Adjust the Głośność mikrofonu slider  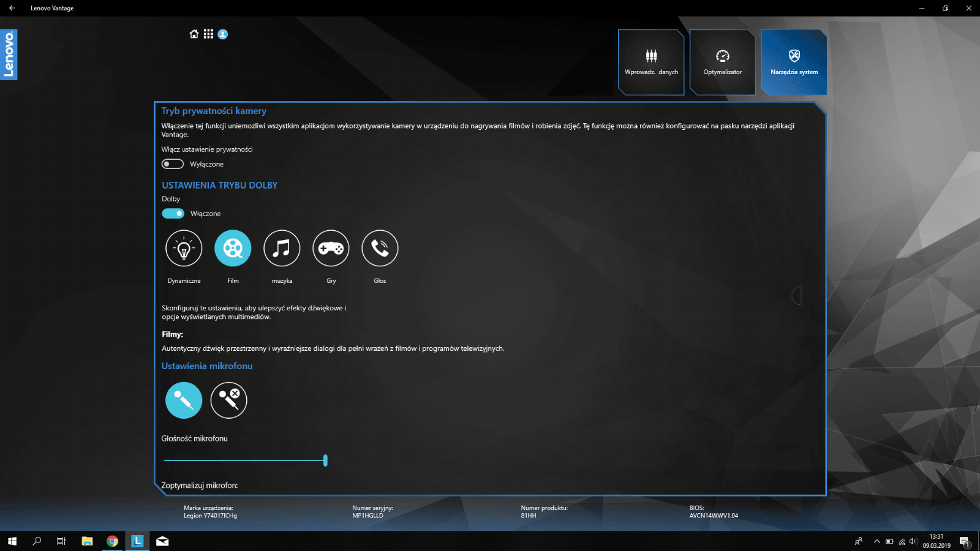click(x=245, y=460)
